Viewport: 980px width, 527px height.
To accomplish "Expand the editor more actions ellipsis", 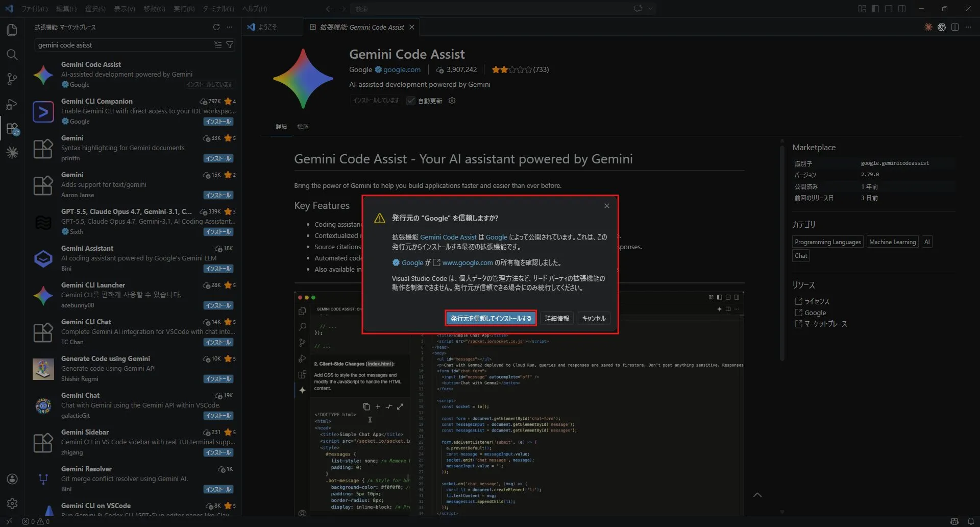I will click(968, 27).
